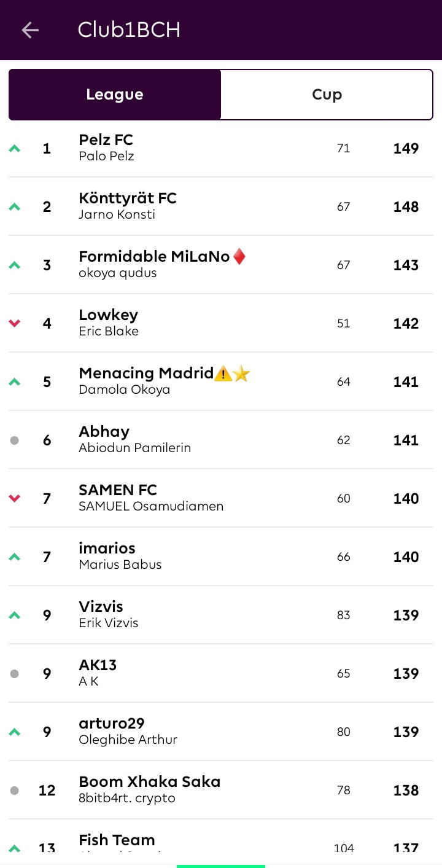Click grey dot indicator beside Abhay
This screenshot has height=868, width=442.
15,440
